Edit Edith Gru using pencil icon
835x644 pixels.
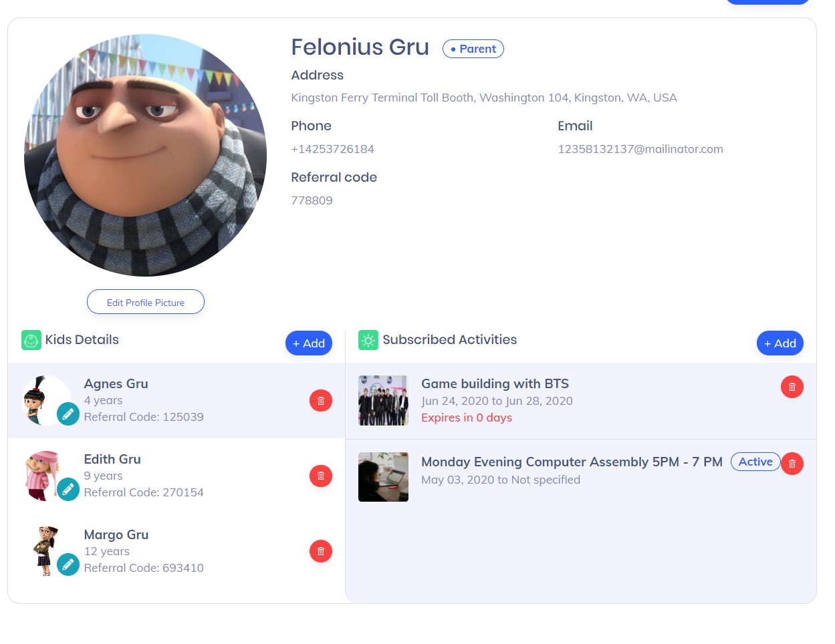coord(68,490)
